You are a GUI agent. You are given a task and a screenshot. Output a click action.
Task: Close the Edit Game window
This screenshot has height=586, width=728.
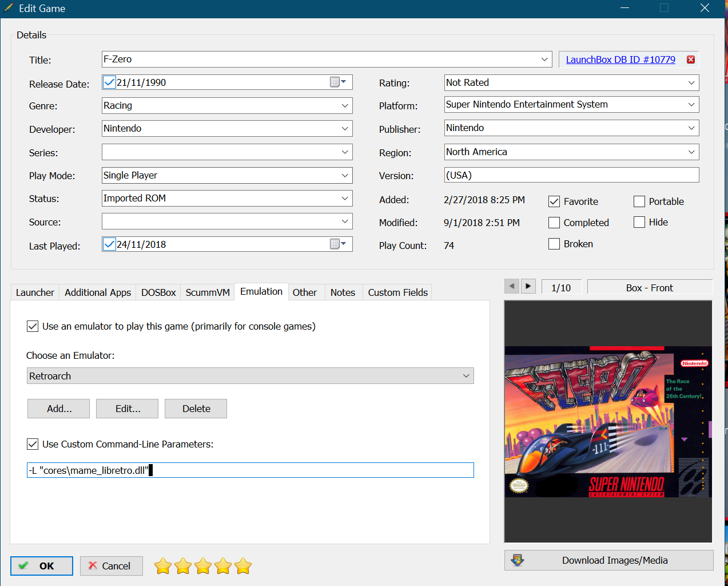705,8
